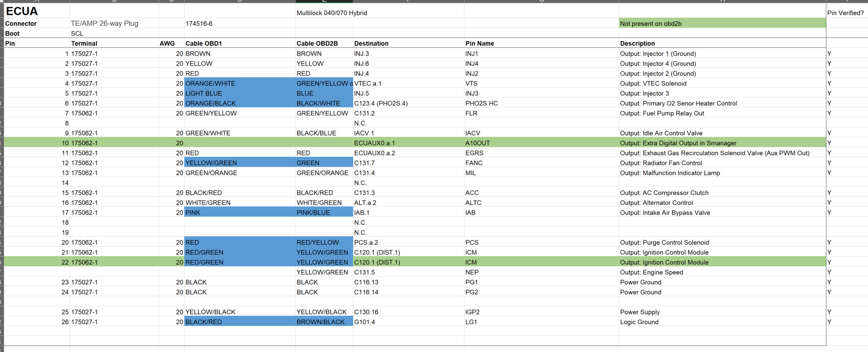This screenshot has width=868, height=352.
Task: Click the "Multilock 040/070 Hybrid" cell
Action: coord(332,13)
